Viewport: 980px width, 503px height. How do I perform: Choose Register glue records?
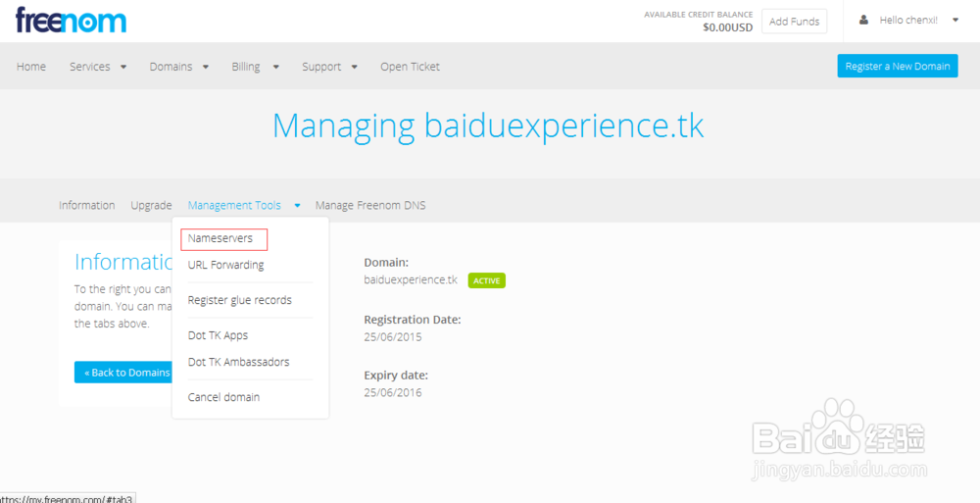coord(239,300)
